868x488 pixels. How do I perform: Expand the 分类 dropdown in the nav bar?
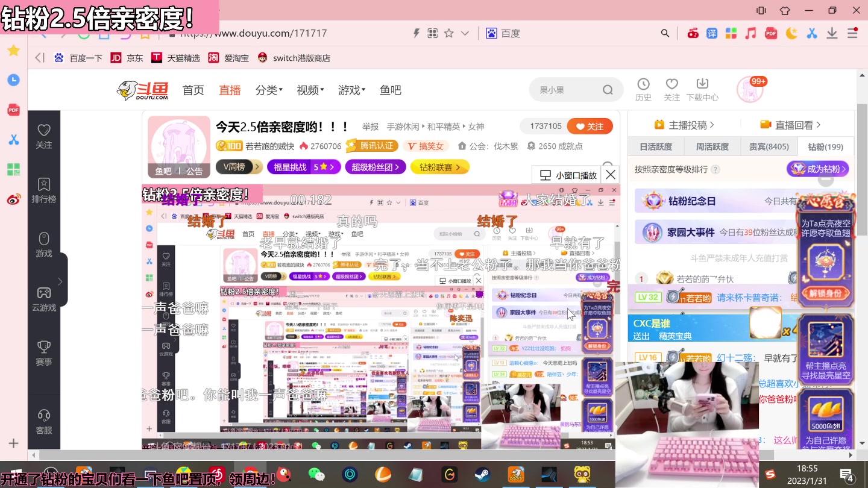tap(268, 89)
